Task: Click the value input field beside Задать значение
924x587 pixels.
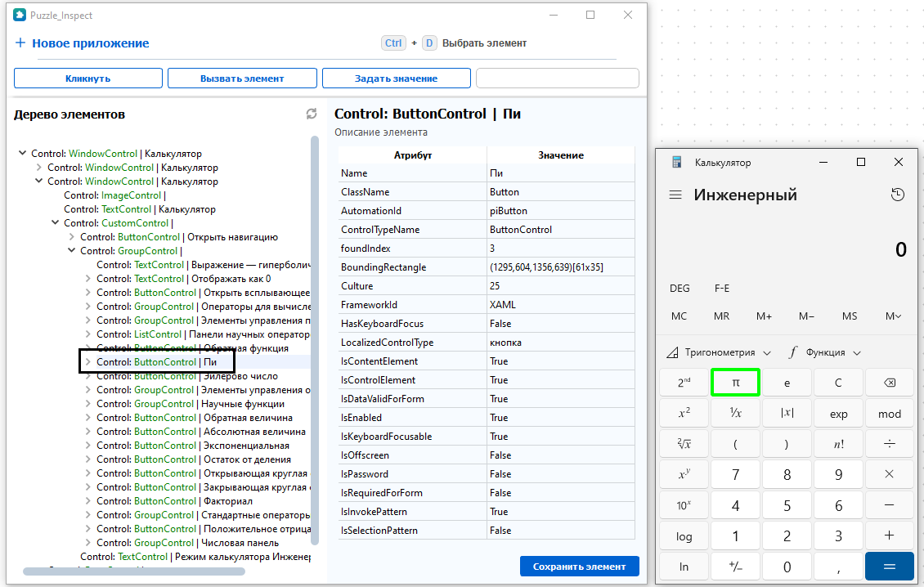Action: pyautogui.click(x=558, y=78)
